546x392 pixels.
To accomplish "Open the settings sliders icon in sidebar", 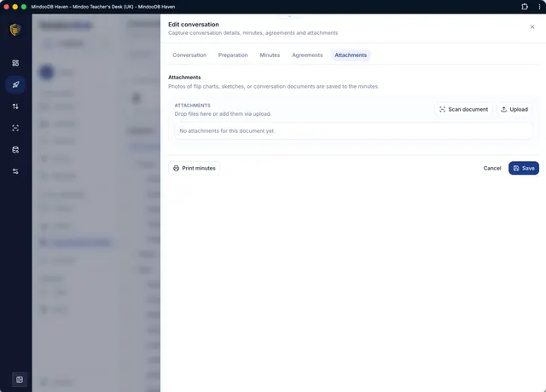I will pyautogui.click(x=15, y=171).
